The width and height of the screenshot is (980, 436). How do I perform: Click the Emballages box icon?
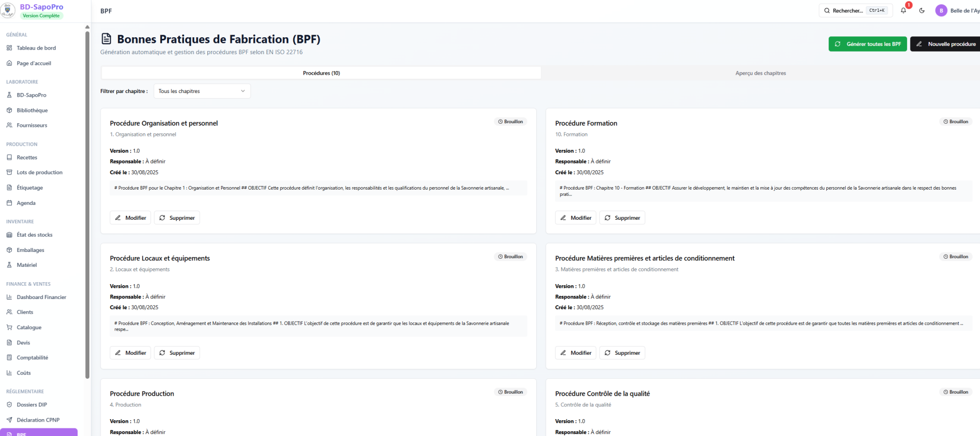click(9, 250)
